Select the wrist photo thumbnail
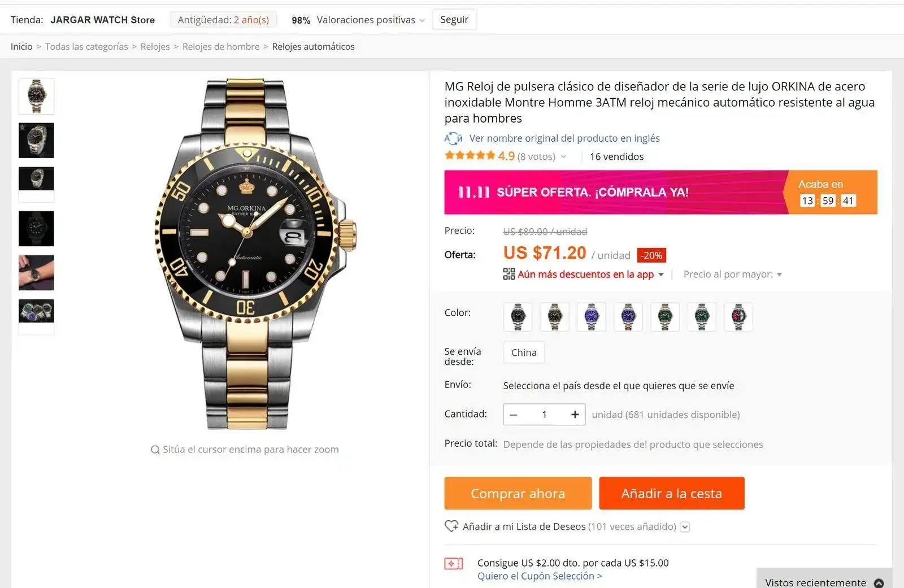This screenshot has width=904, height=588. [x=36, y=272]
